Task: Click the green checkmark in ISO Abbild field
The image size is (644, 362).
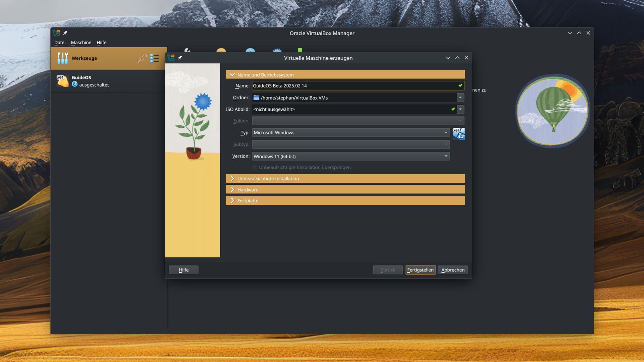Action: tap(453, 109)
